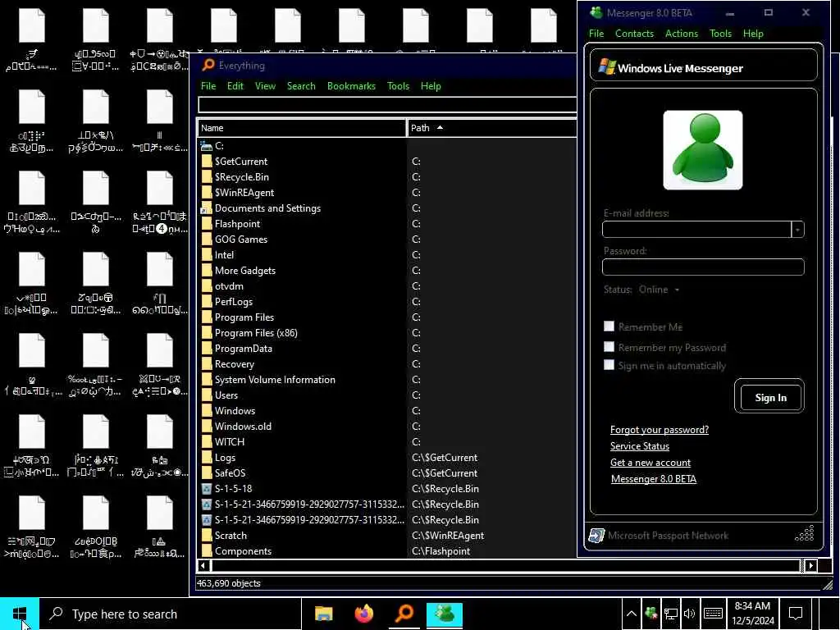Open Everything's Search menu

coord(301,85)
